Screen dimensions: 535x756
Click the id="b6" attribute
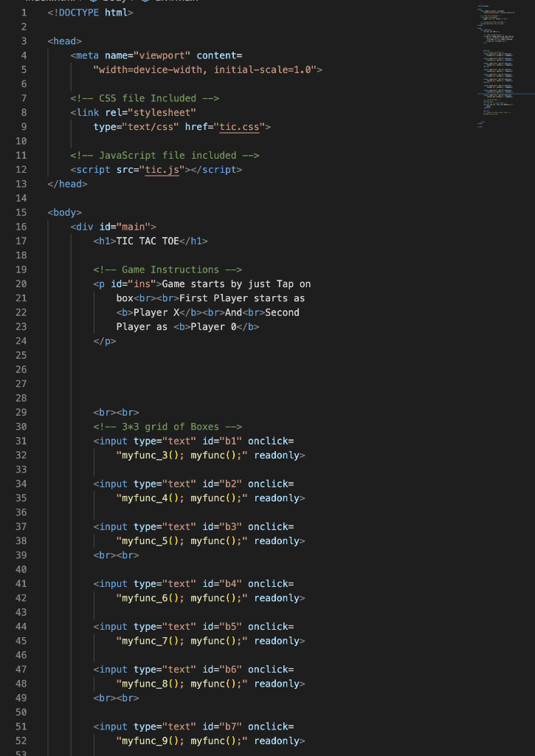[222, 670]
